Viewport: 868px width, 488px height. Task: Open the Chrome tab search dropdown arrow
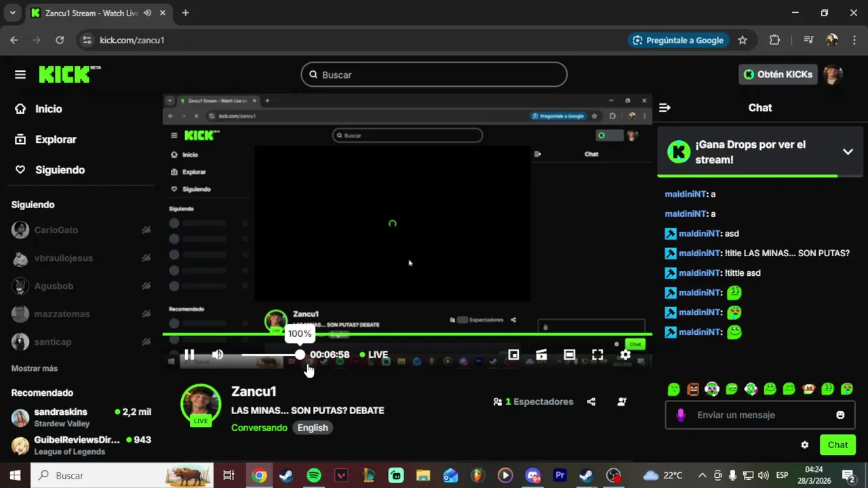[12, 13]
